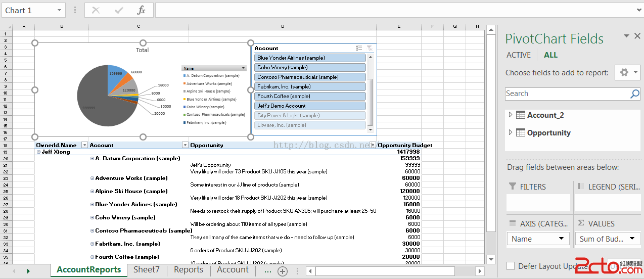Click the vertical scrollbar up arrow
644x279 pixels.
coord(490,29)
